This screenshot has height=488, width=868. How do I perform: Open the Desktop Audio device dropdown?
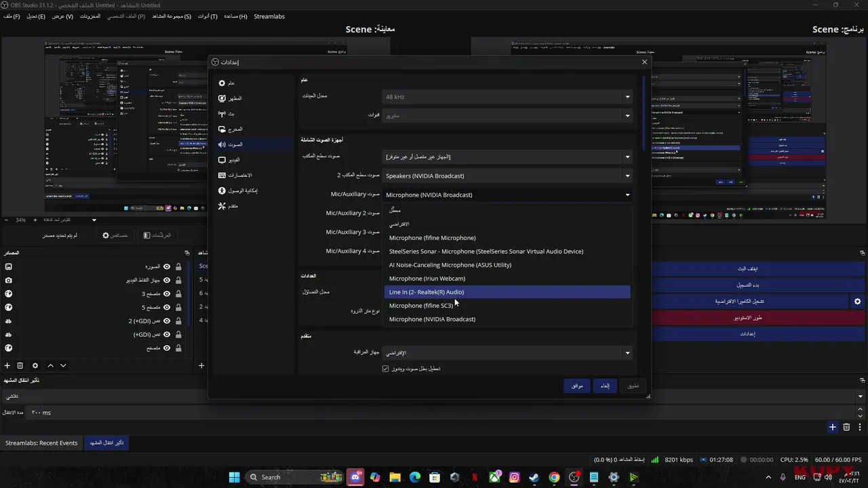[507, 157]
